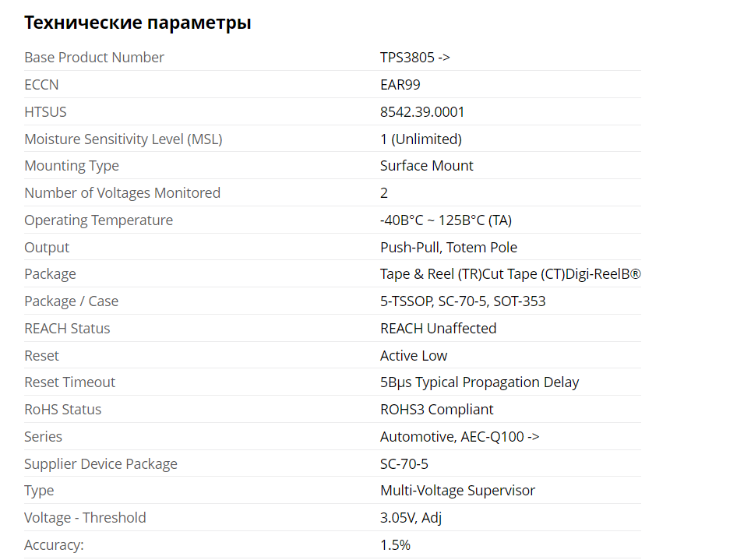
Task: Select the 'Surface Mount' value
Action: click(x=427, y=166)
